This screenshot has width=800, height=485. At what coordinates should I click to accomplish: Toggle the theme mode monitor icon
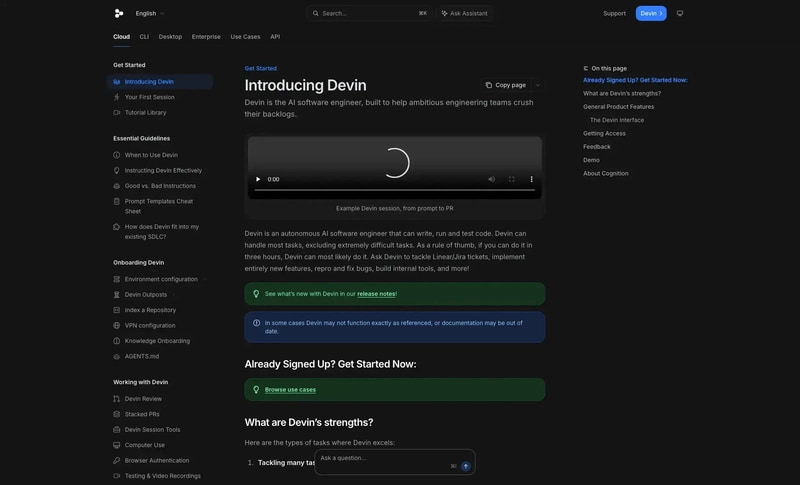[x=680, y=13]
